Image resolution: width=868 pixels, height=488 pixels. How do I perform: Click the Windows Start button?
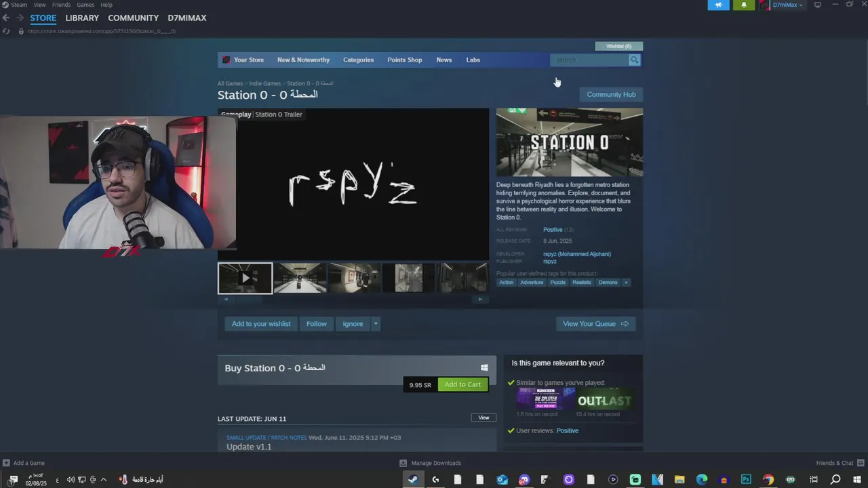857,479
